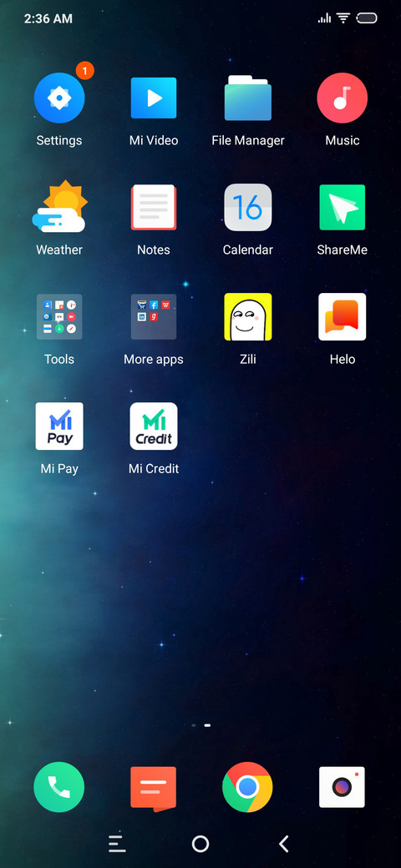Tap the back navigation button
Viewport: 401px width, 868px height.
click(x=283, y=844)
